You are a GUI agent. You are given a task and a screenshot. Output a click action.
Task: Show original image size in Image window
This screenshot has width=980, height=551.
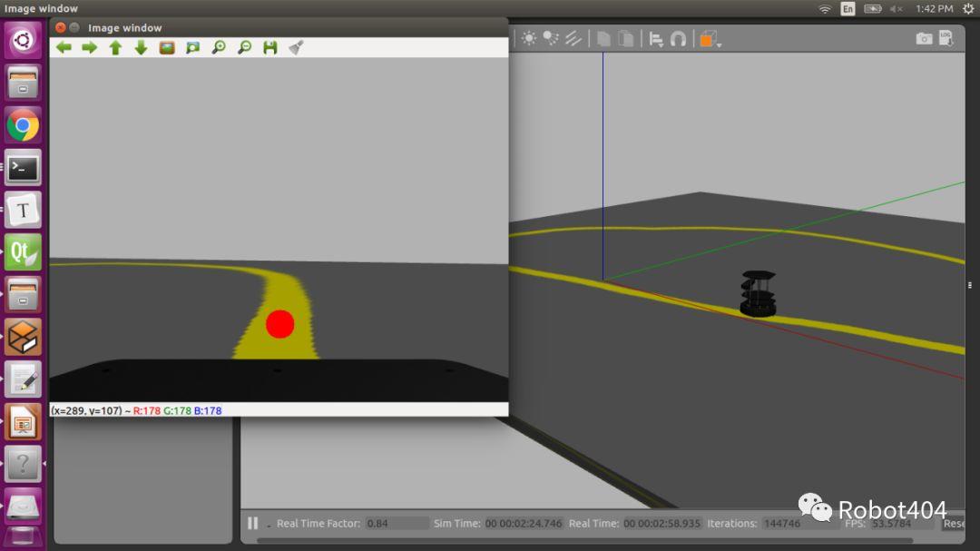(x=167, y=47)
